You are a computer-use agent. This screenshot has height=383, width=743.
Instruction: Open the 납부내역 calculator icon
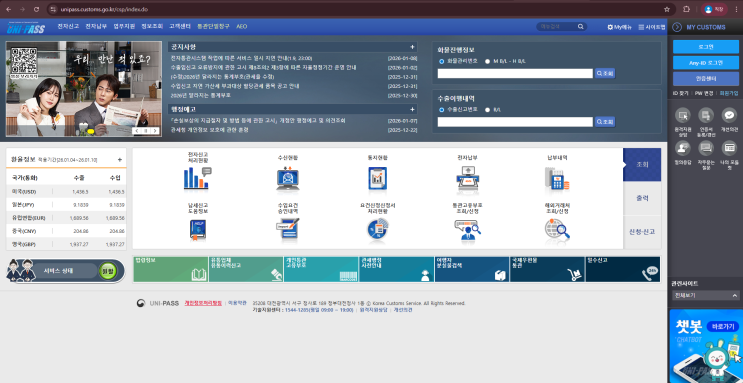coord(557,178)
